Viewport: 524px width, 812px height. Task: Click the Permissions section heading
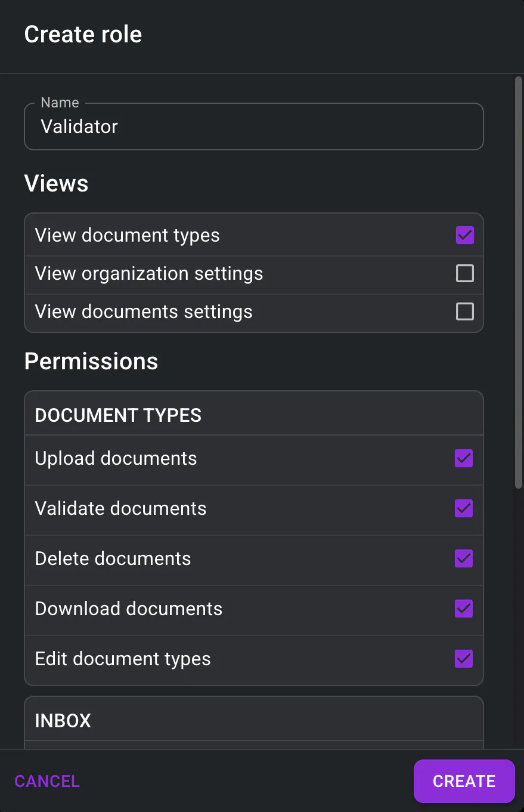[x=91, y=361]
